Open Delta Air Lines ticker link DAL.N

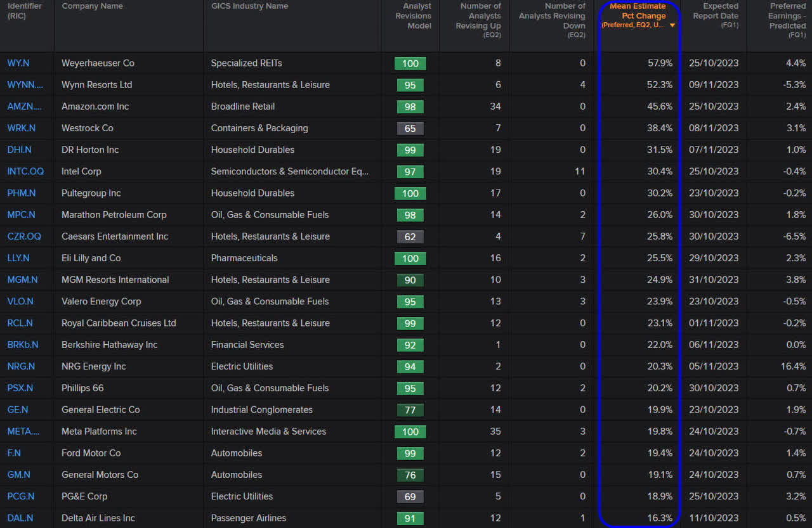(19, 518)
